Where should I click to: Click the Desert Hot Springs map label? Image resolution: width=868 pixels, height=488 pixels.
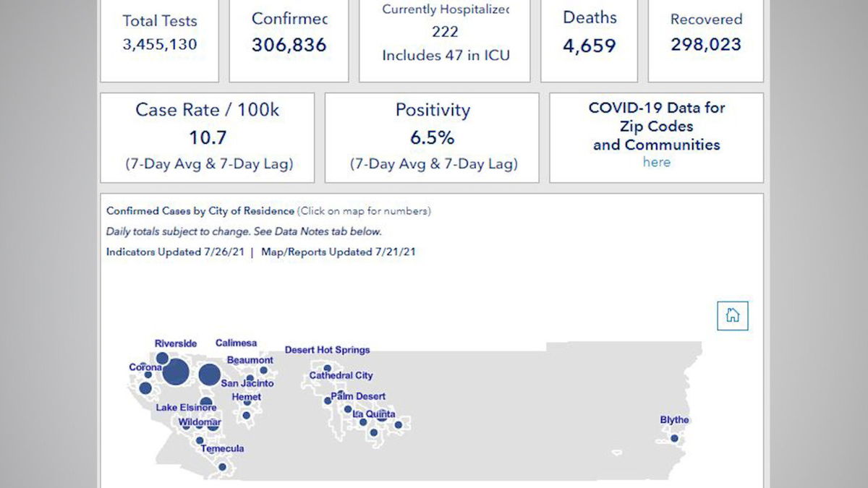tap(327, 350)
